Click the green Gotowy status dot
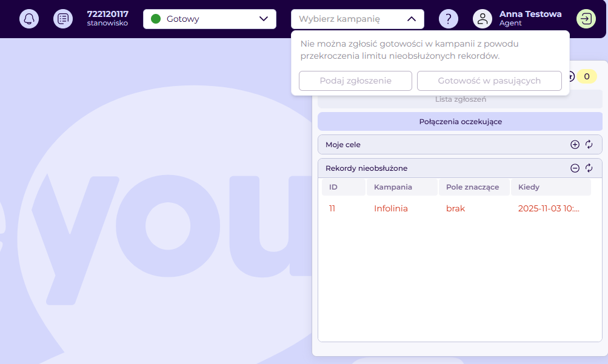 (156, 19)
